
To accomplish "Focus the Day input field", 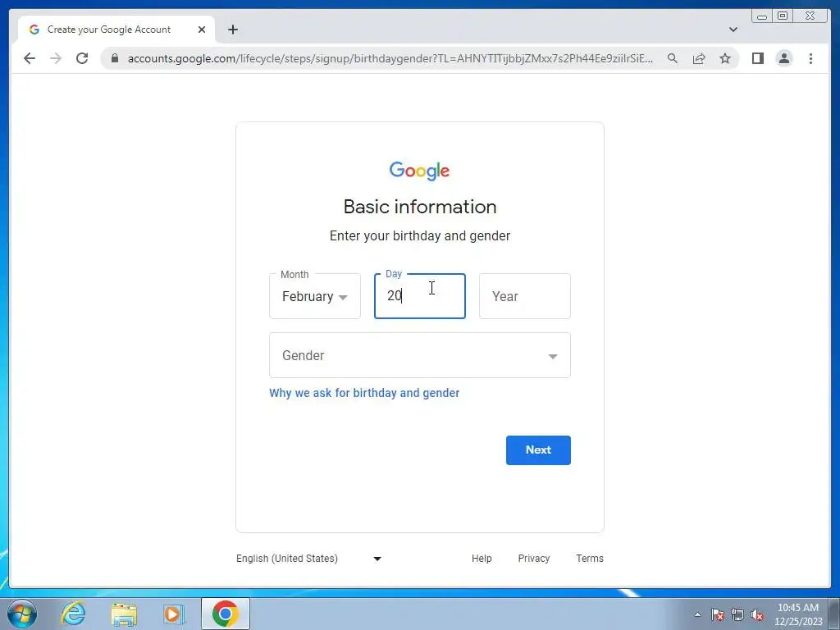I will (420, 296).
